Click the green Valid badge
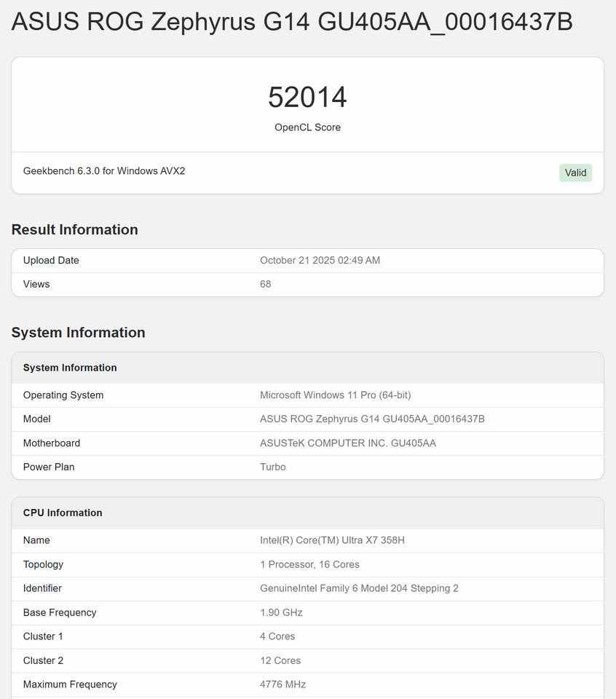616x699 pixels. [575, 173]
